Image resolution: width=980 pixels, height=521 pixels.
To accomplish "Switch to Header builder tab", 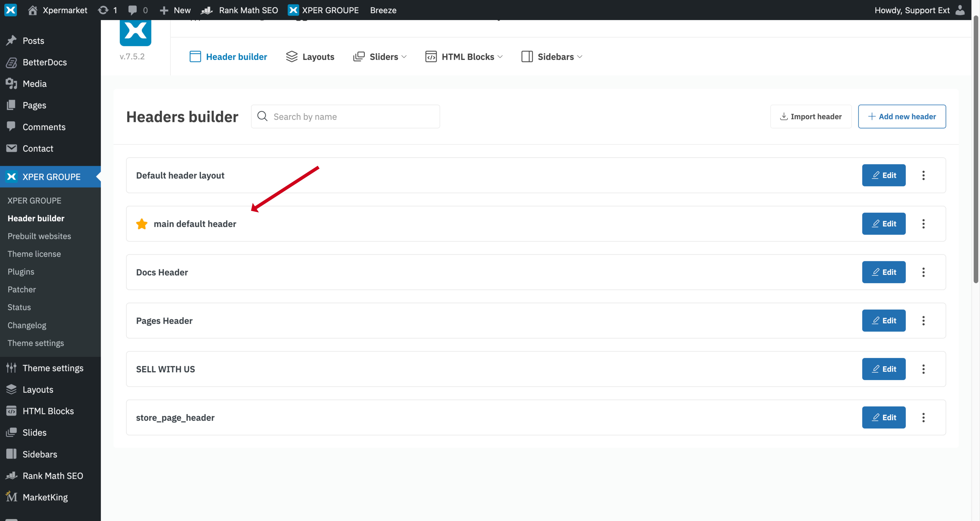I will click(x=228, y=57).
